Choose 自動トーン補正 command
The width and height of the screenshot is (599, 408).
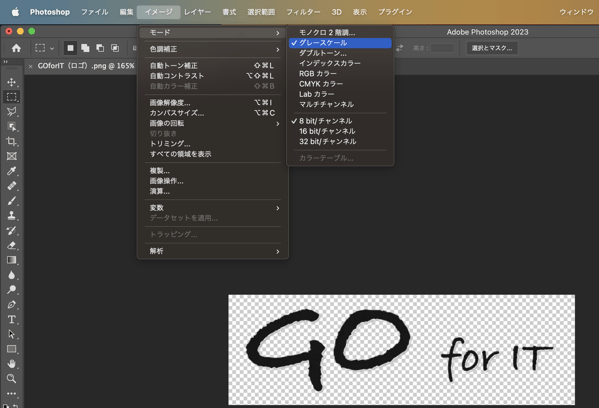(x=213, y=65)
